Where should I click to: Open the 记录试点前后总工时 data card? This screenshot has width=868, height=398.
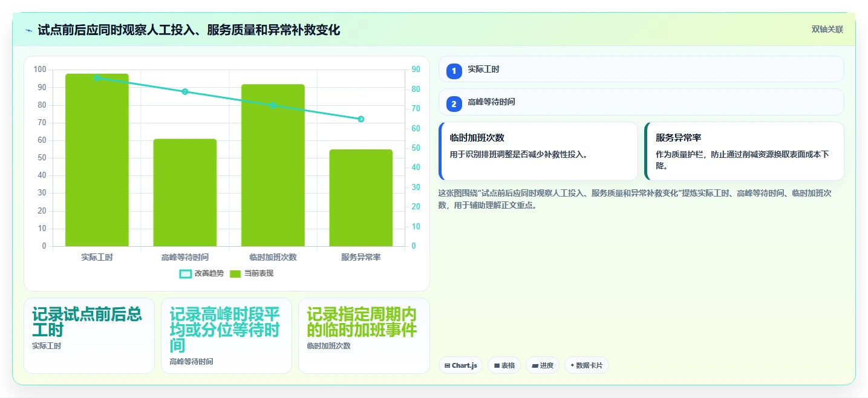90,336
